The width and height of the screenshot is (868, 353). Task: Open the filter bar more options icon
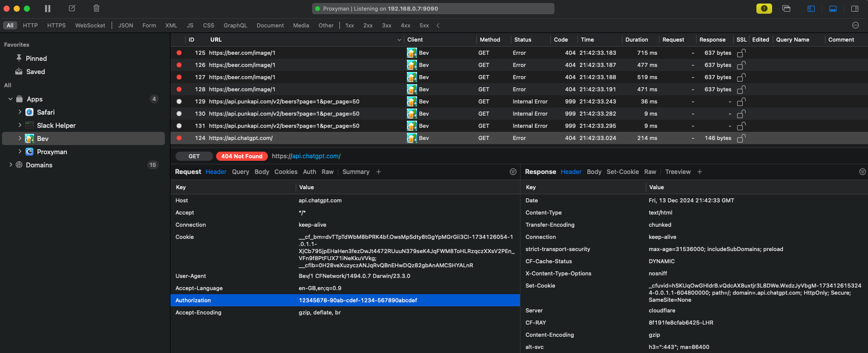click(x=855, y=25)
